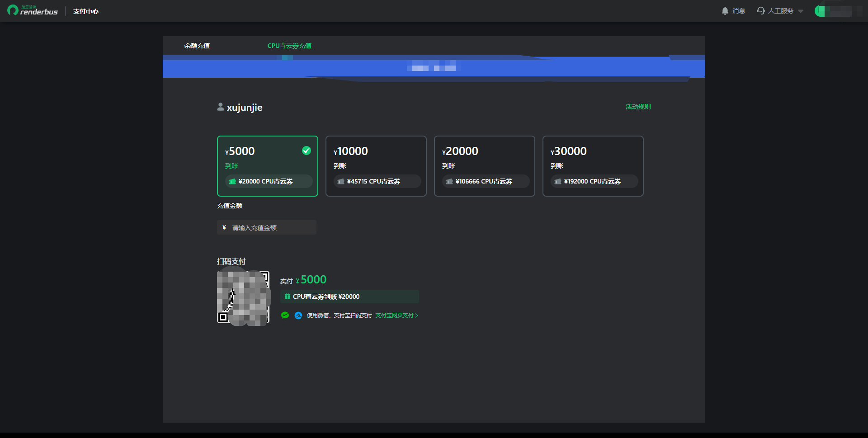Click the 消息 label

tap(739, 11)
